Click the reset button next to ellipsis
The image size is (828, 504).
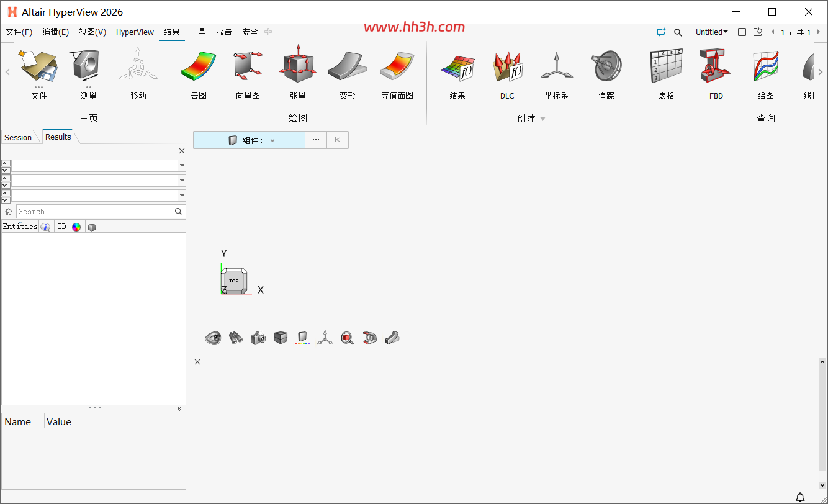coord(338,140)
